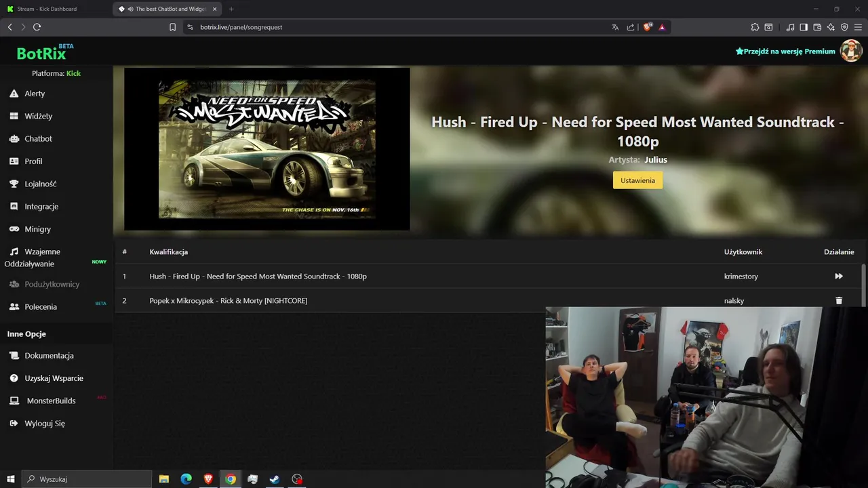Click the Minigry gamepad icon
Viewport: 868px width, 488px height.
pyautogui.click(x=14, y=229)
